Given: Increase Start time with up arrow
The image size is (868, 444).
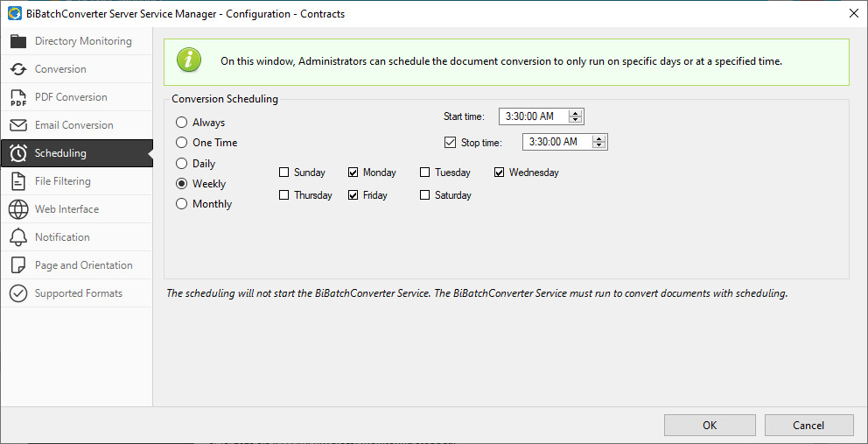Looking at the screenshot, I should pos(575,113).
